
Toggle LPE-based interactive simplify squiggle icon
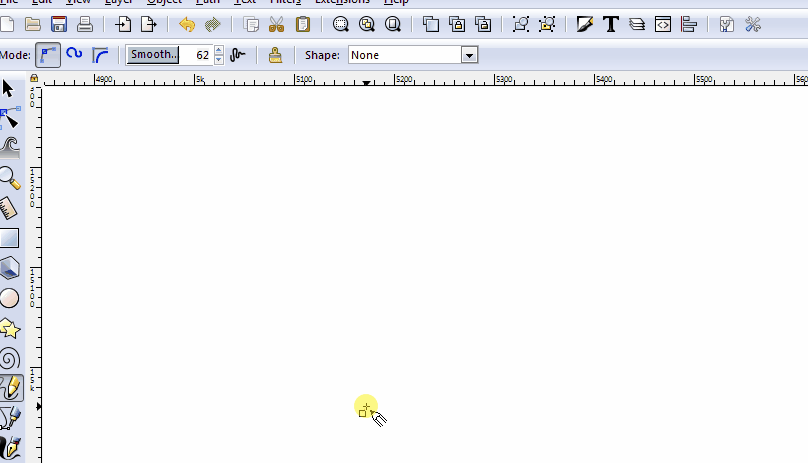(x=238, y=55)
